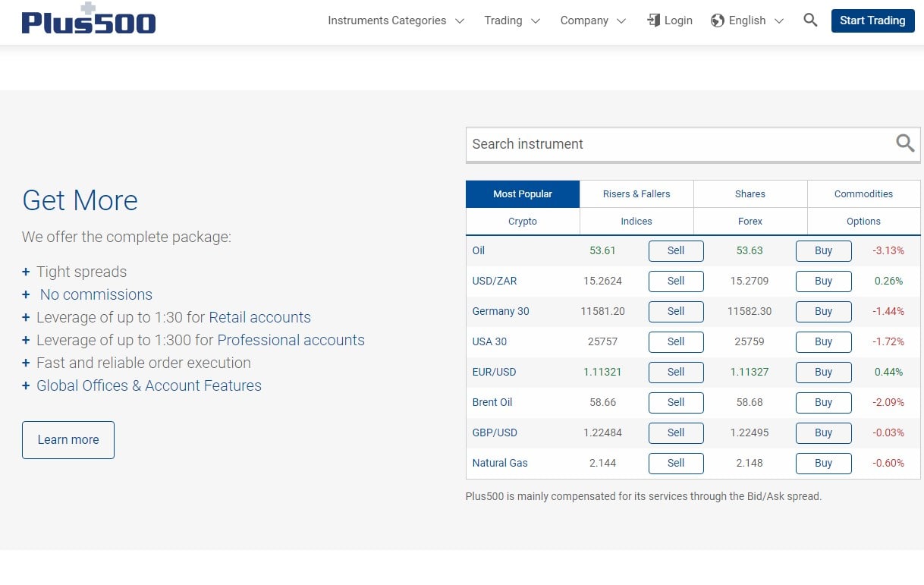Click Sell for Natural Gas
Viewport: 924px width, 585px height.
(676, 464)
